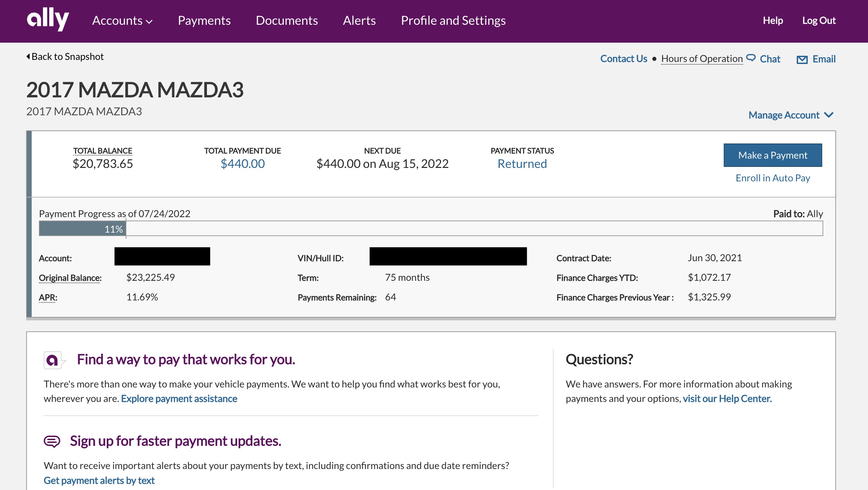Open the Documents menu item
This screenshot has height=490, width=868.
pyautogui.click(x=287, y=21)
